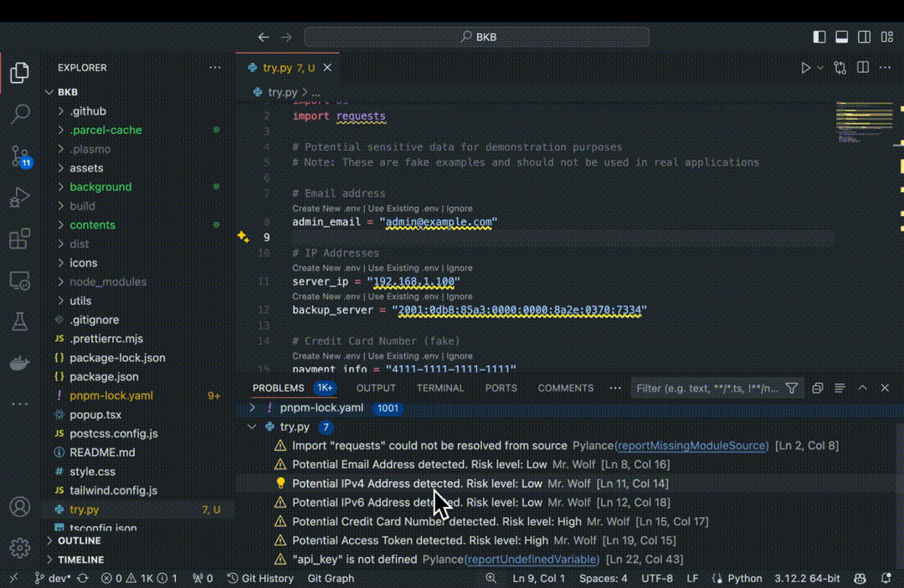Viewport: 904px width, 588px height.
Task: Open the Search view in activity bar
Action: click(19, 114)
